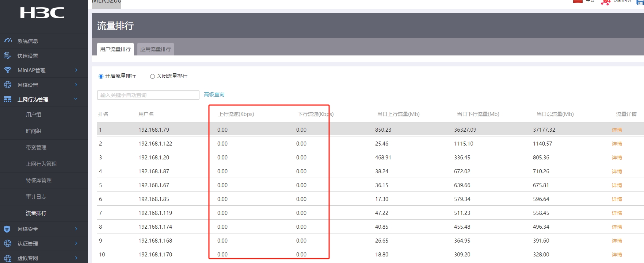Image resolution: width=644 pixels, height=263 pixels.
Task: Click 流量详情 column header
Action: (x=626, y=114)
